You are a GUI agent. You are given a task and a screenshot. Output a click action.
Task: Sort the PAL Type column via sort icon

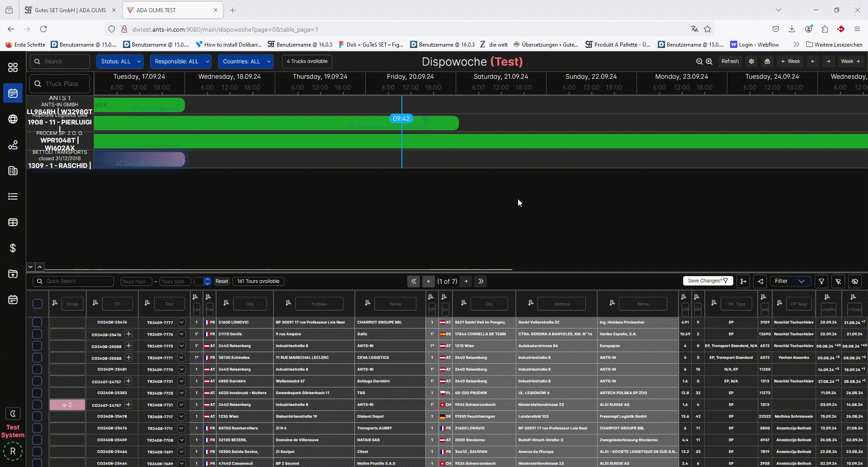pos(714,303)
